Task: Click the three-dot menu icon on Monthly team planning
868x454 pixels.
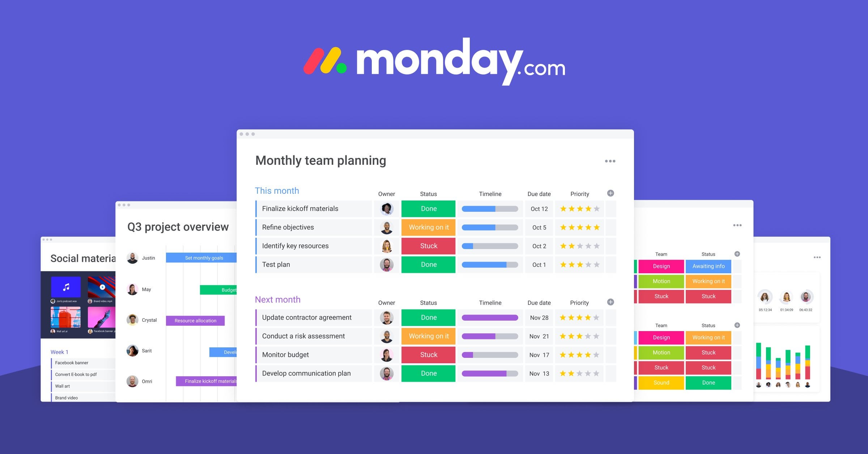Action: 610,161
